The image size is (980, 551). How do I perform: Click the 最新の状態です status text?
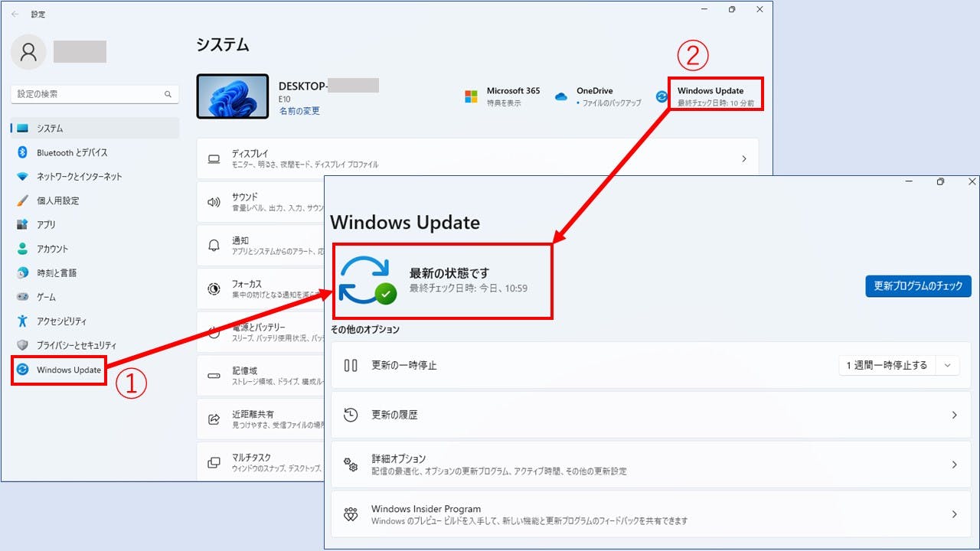click(449, 273)
